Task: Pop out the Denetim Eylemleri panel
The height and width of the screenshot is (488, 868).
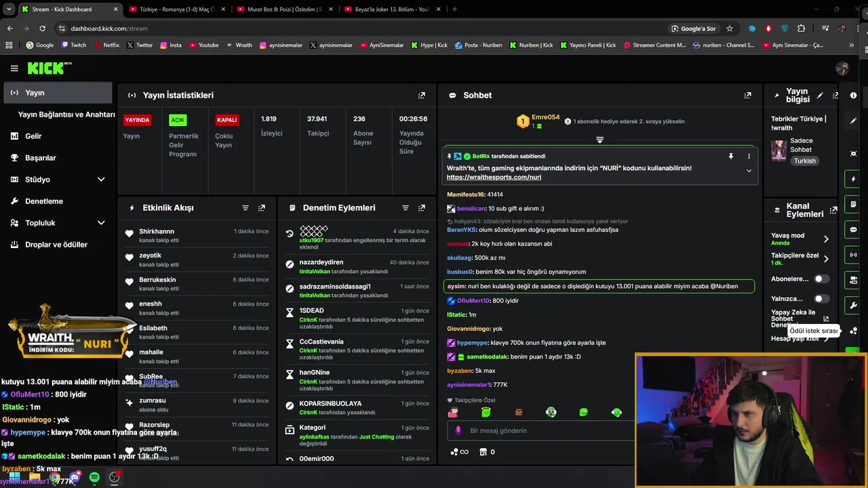Action: [422, 208]
